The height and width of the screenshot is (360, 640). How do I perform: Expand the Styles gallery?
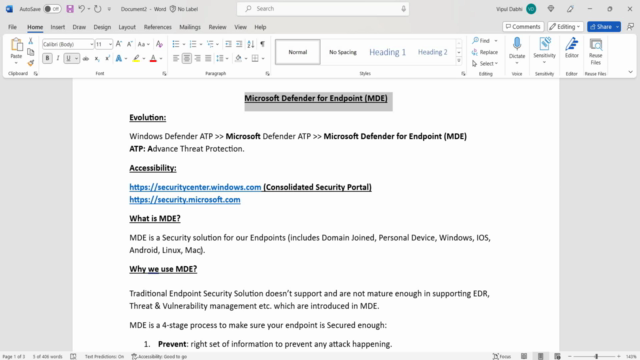[459, 61]
